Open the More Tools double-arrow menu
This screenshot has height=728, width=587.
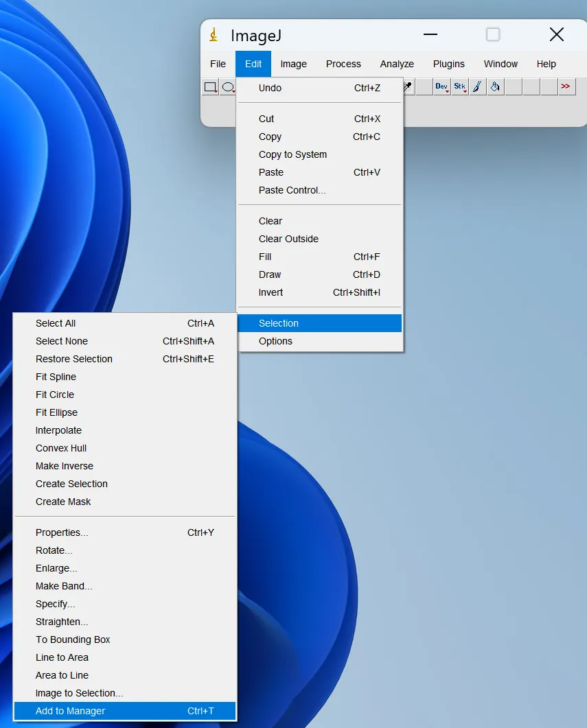pyautogui.click(x=566, y=87)
